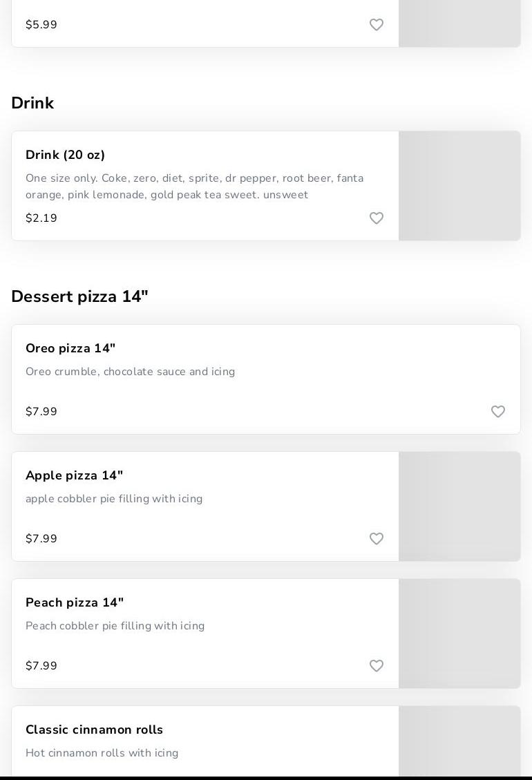Open the Drink (20 oz) image placeholder
The height and width of the screenshot is (780, 532).
point(459,186)
